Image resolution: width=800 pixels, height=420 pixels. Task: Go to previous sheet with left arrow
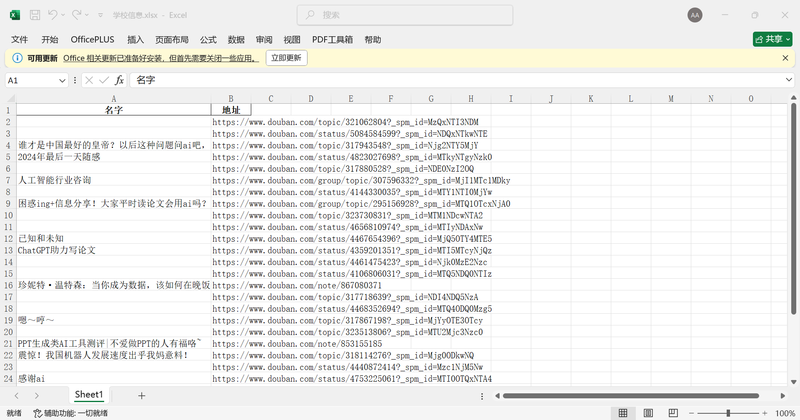click(17, 396)
